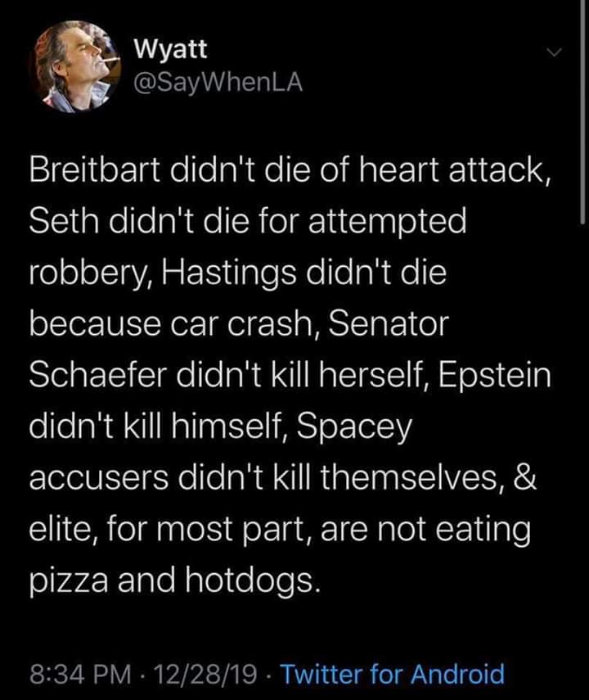This screenshot has height=700, width=589.
Task: Expand the tweet options chevron
Action: pyautogui.click(x=555, y=52)
